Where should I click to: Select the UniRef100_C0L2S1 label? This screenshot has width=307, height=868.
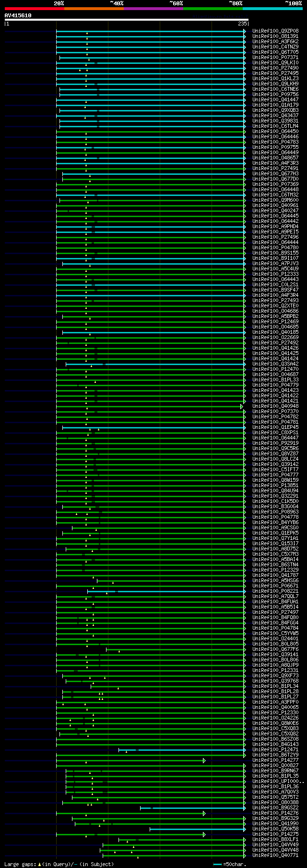(x=275, y=284)
